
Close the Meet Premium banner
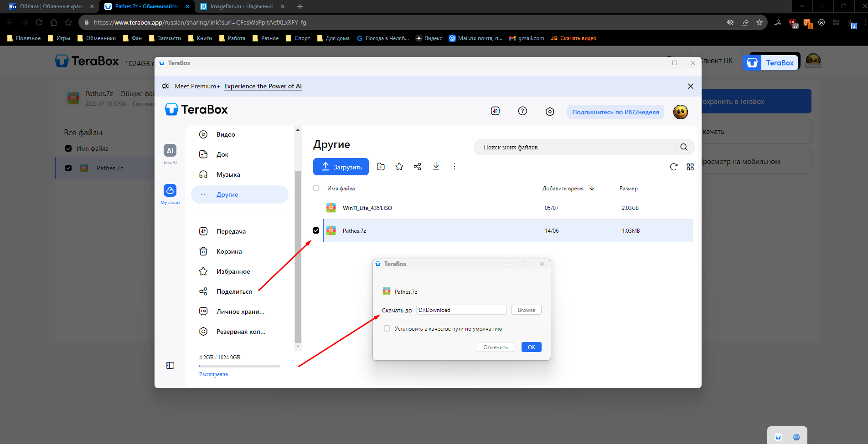[x=691, y=86]
